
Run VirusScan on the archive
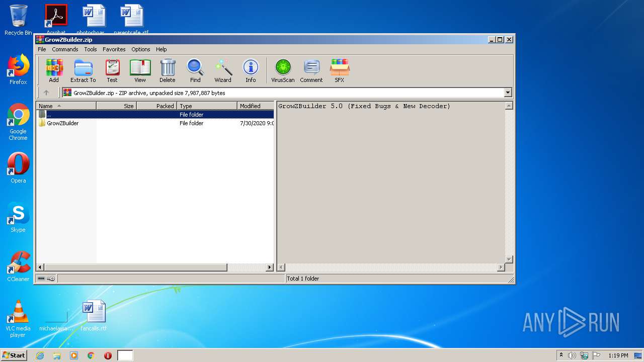[x=283, y=70]
